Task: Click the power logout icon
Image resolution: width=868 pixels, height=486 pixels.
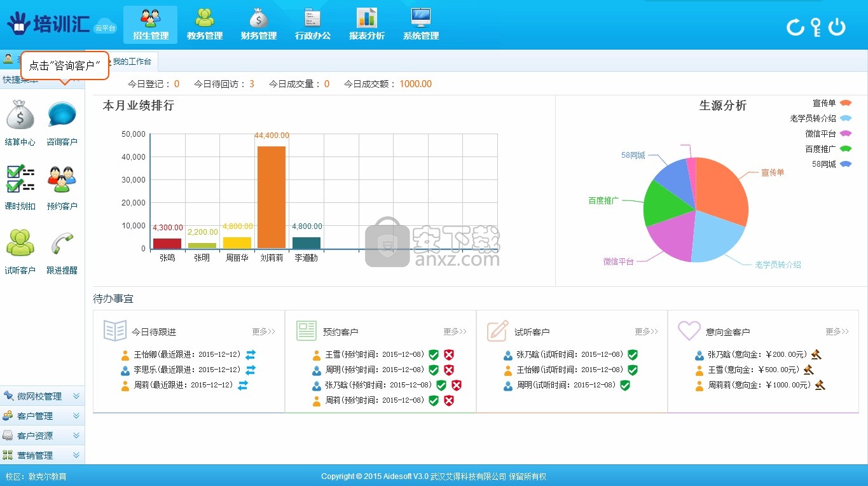Action: 837,27
